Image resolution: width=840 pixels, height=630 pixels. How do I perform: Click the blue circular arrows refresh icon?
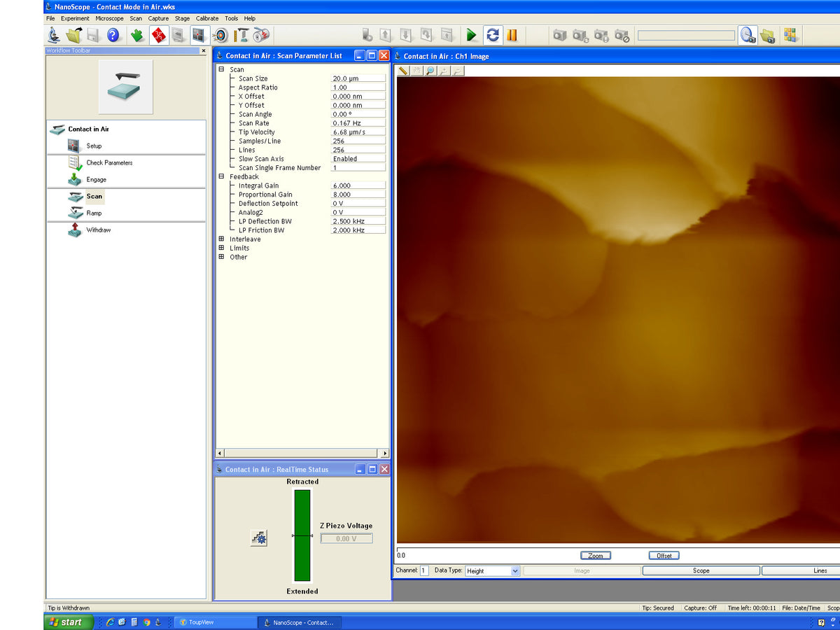(x=492, y=35)
